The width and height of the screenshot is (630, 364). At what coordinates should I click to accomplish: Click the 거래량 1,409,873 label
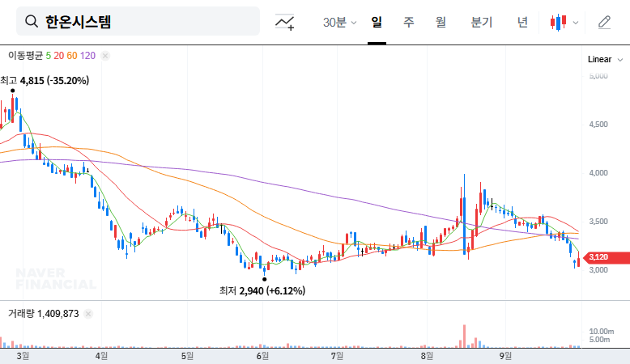coord(44,313)
